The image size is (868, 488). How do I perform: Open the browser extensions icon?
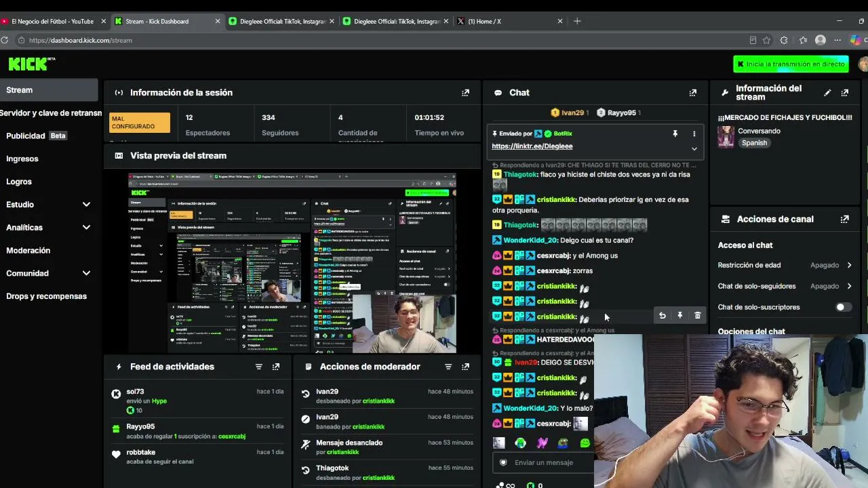point(784,40)
